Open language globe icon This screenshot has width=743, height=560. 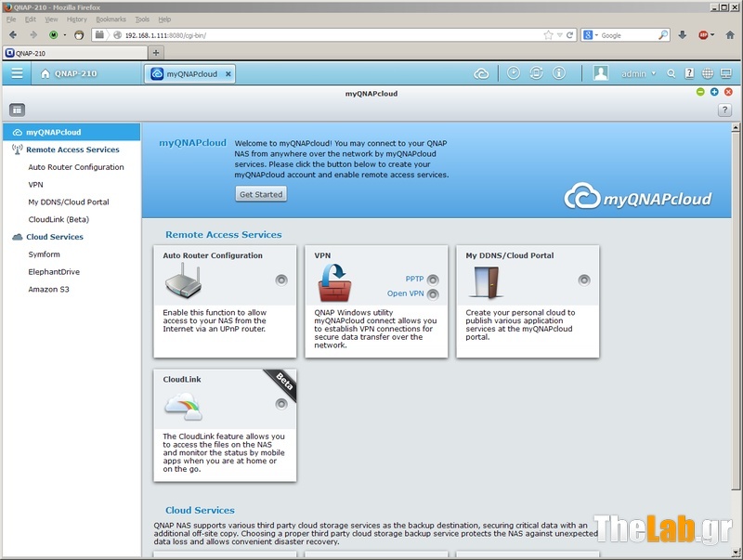pos(708,73)
